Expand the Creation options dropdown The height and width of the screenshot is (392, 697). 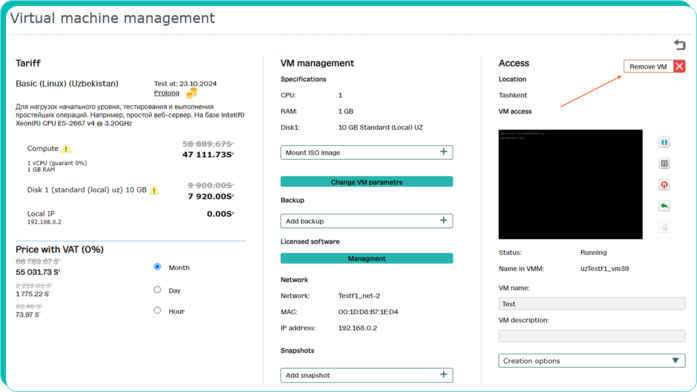pos(592,361)
